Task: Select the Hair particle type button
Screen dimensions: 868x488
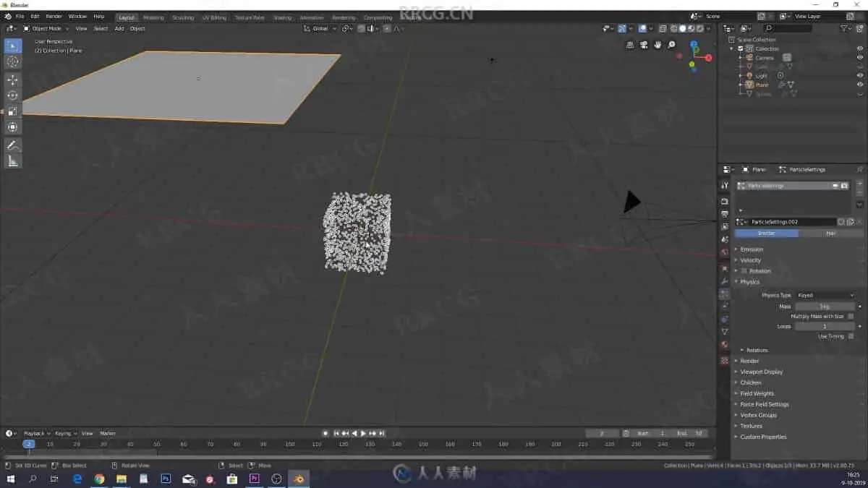Action: [x=830, y=234]
